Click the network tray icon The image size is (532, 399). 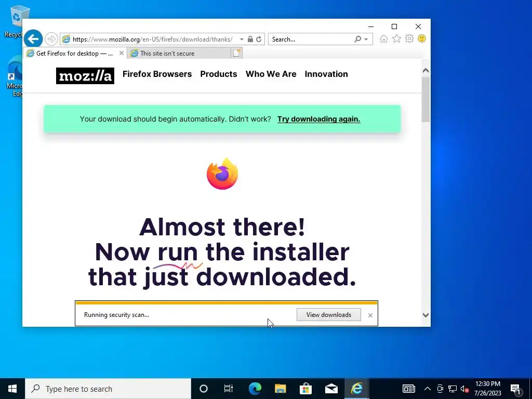453,389
